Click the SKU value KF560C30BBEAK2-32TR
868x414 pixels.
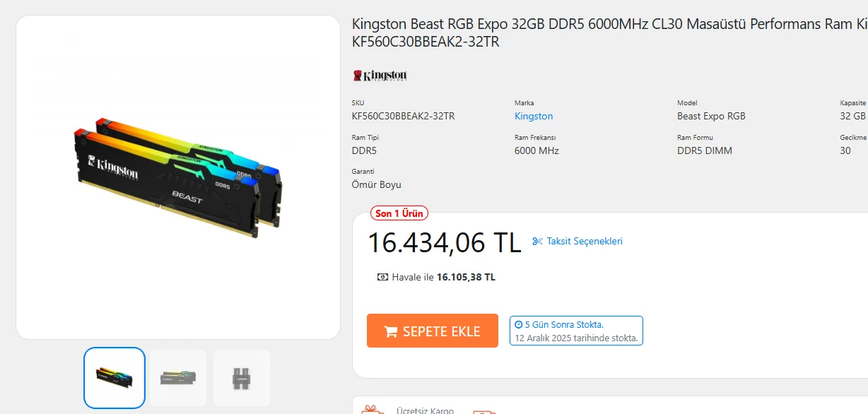[403, 116]
